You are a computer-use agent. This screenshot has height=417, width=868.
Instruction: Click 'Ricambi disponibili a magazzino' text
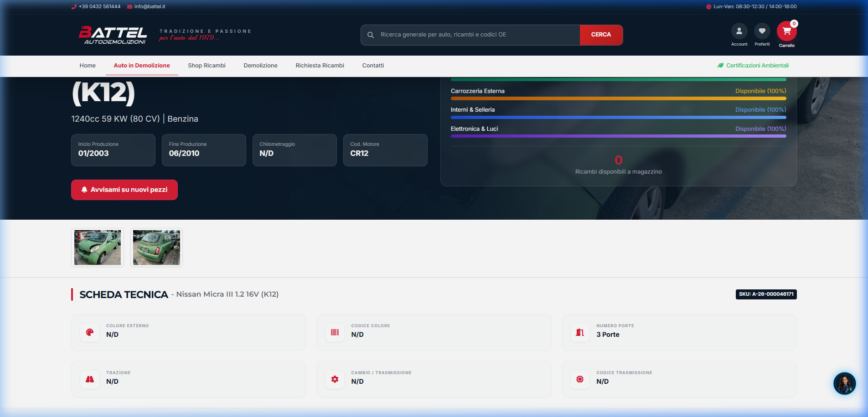click(x=618, y=172)
